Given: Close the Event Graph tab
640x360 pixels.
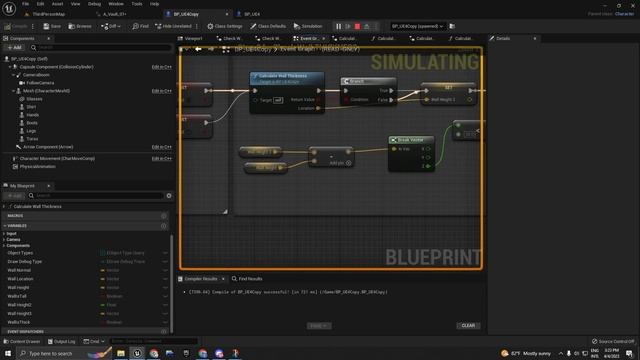Looking at the screenshot, I should 324,38.
